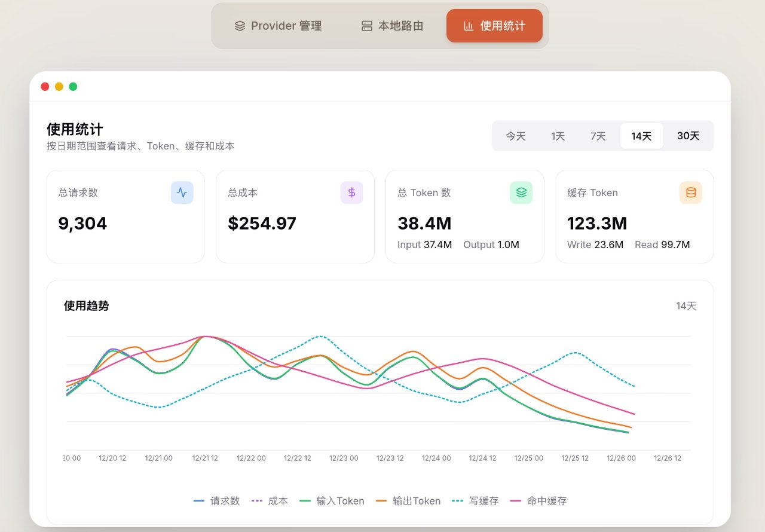Click the blue activity pulse icon on 总请求数 card
The image size is (765, 532).
[x=182, y=192]
